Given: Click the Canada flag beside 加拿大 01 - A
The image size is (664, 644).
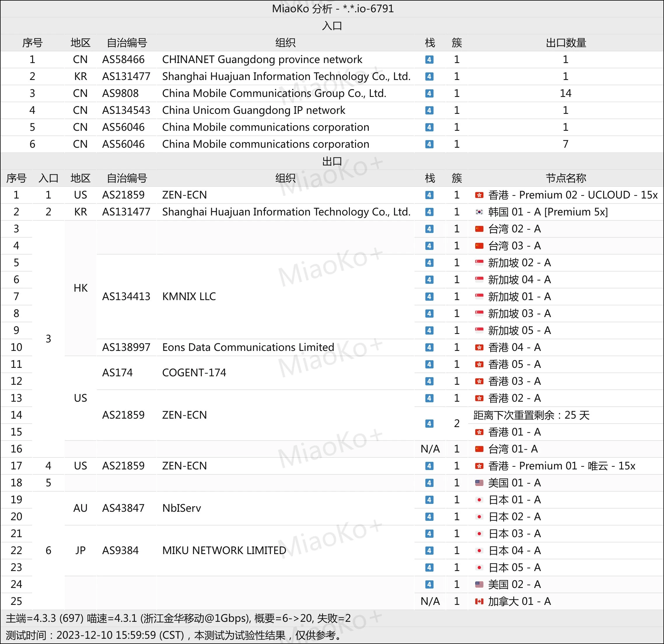Looking at the screenshot, I should coord(479,601).
